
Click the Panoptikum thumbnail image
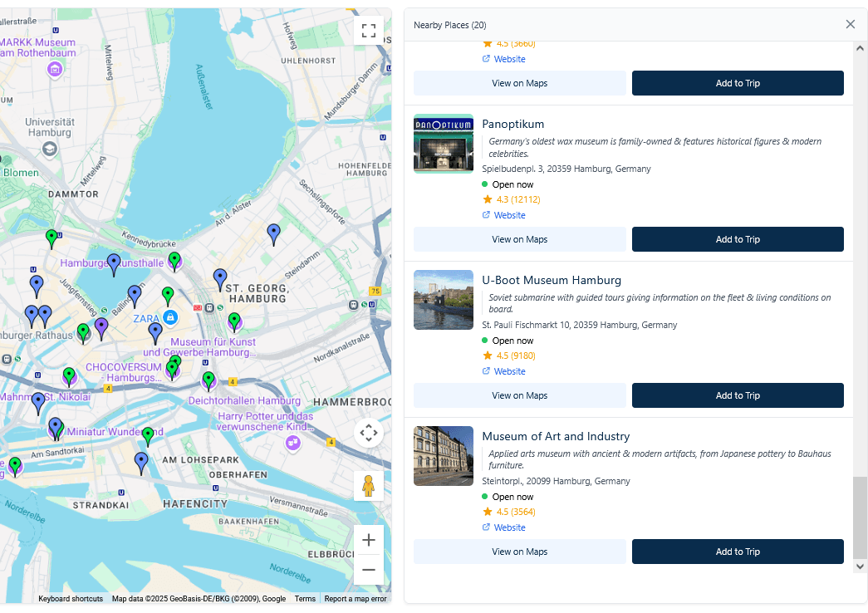click(443, 144)
